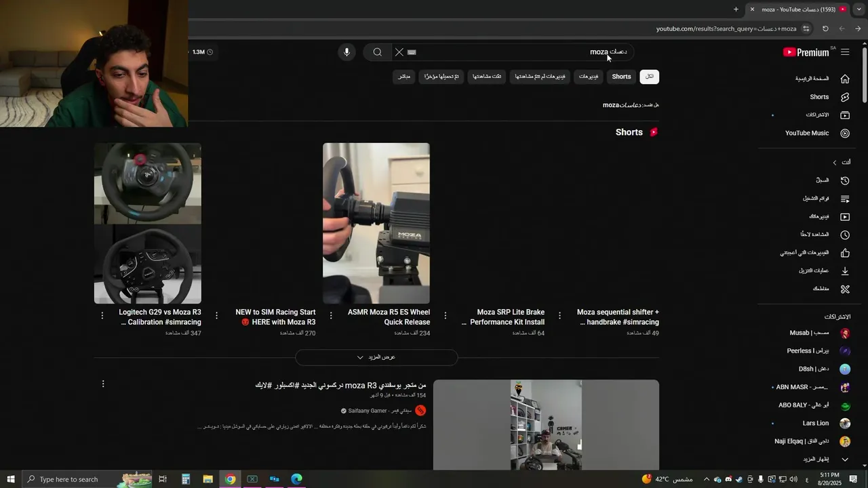868x488 pixels.
Task: Open watch History clock-arrow icon
Action: pos(845,180)
